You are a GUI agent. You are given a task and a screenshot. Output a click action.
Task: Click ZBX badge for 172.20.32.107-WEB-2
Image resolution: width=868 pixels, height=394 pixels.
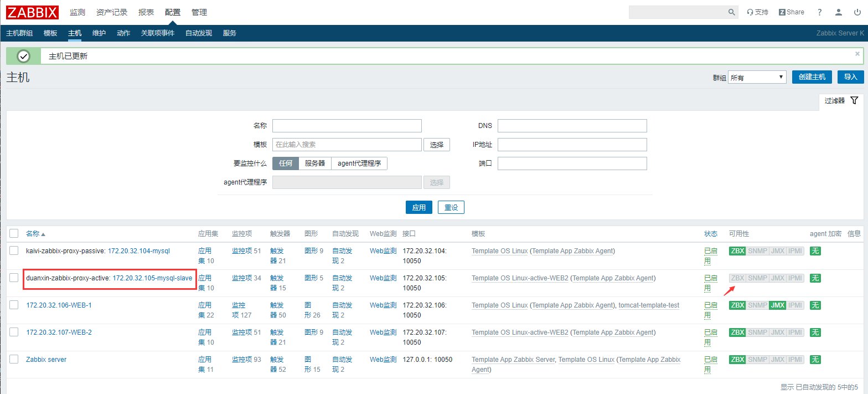[737, 332]
